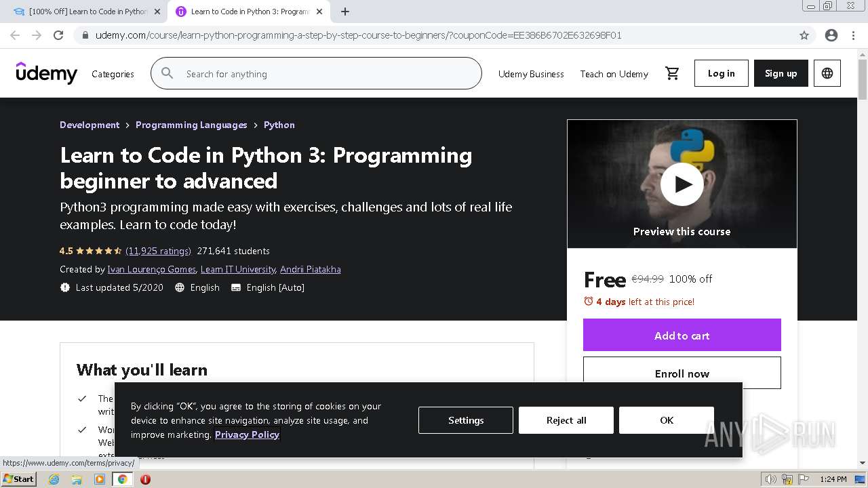The image size is (868, 488).
Task: Open instructor Ivan Lourenço Gomes profile
Action: (x=151, y=269)
